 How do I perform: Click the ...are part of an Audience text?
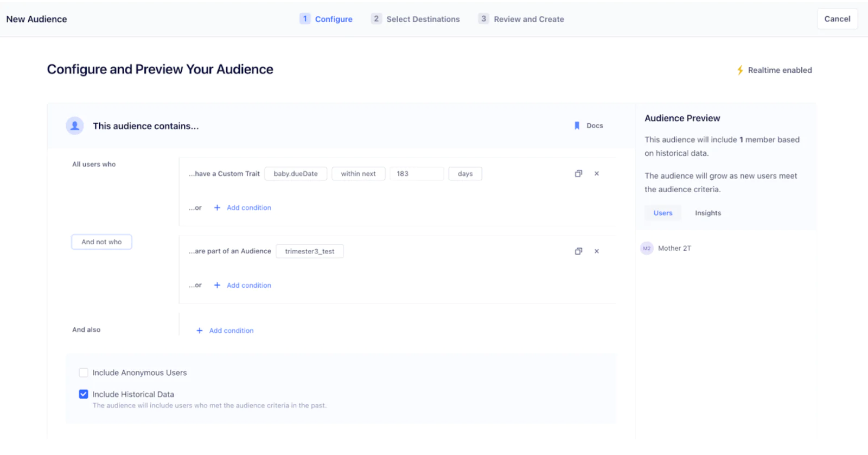[230, 251]
